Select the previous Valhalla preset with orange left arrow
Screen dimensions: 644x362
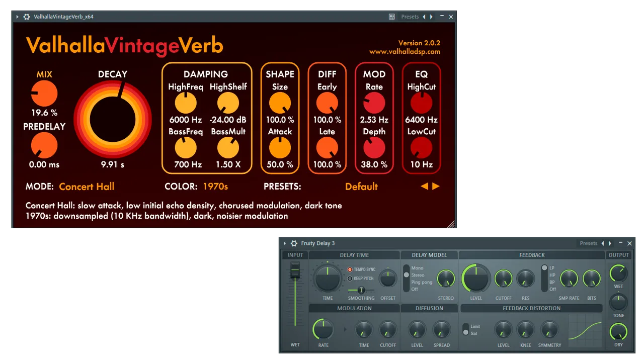[424, 187]
